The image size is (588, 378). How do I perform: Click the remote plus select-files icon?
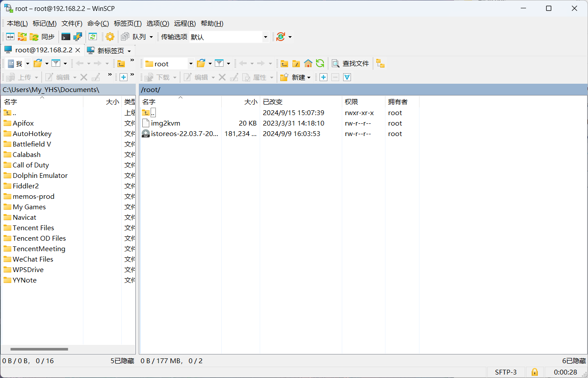[323, 77]
